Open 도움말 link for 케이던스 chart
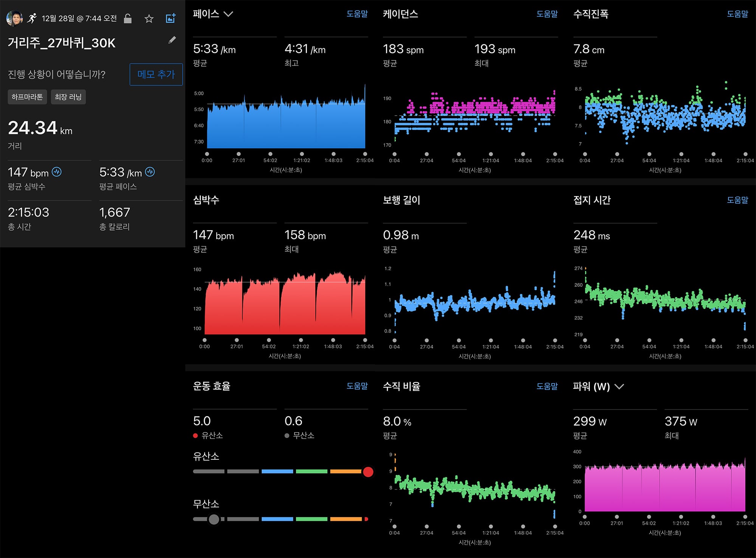The width and height of the screenshot is (756, 558). [x=547, y=14]
